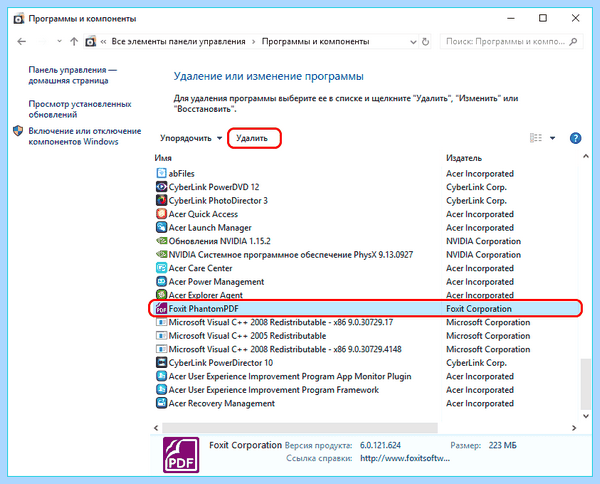Viewport: 600px width, 484px height.
Task: Sort by the Издатель column header
Action: pyautogui.click(x=464, y=158)
